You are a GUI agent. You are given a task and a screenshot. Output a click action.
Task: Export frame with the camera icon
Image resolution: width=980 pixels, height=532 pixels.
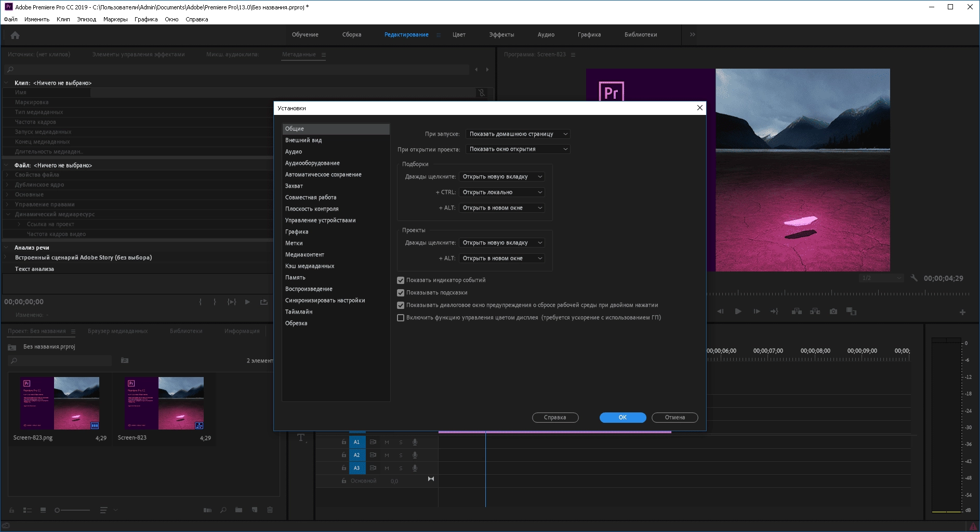[833, 312]
